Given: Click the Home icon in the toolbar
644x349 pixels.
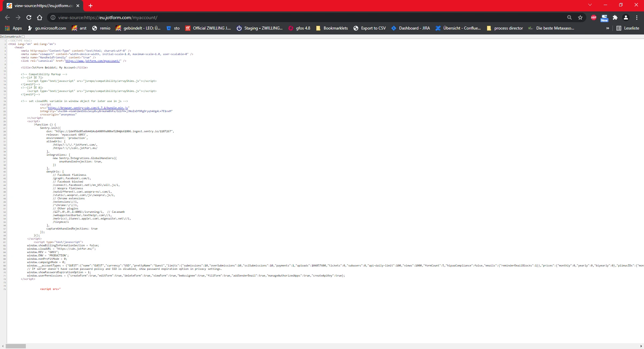Looking at the screenshot, I should point(39,17).
